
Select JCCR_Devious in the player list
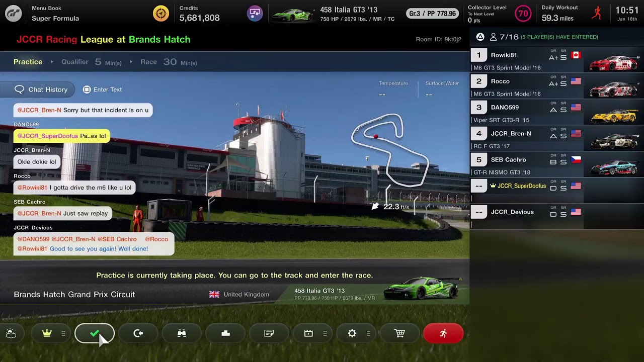click(x=557, y=217)
